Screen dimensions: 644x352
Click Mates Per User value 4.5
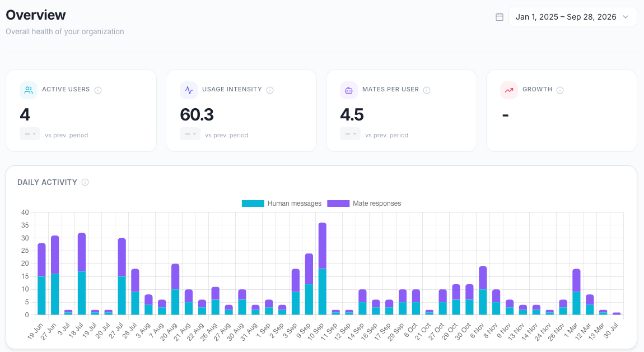352,114
